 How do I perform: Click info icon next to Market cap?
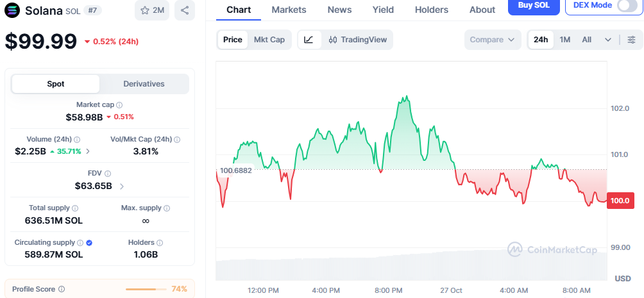tap(119, 105)
